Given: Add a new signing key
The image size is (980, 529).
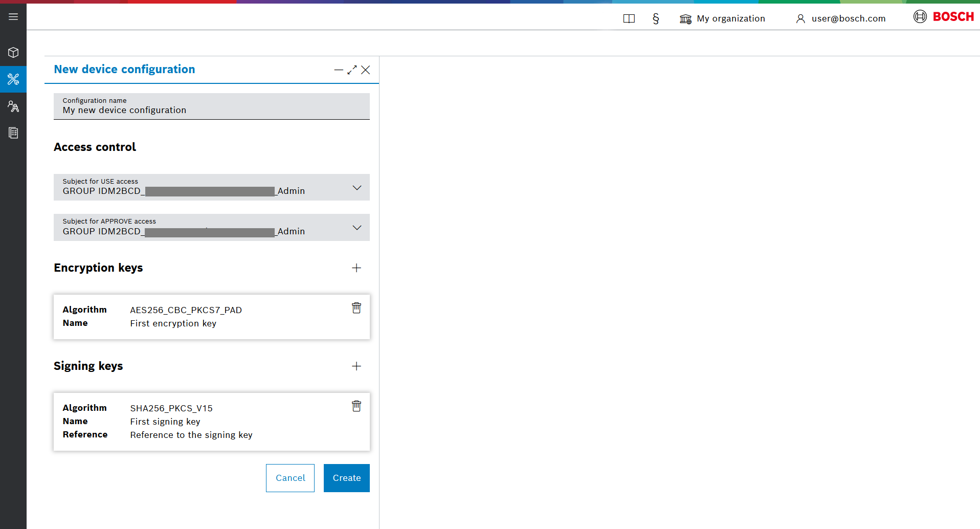Looking at the screenshot, I should tap(357, 366).
